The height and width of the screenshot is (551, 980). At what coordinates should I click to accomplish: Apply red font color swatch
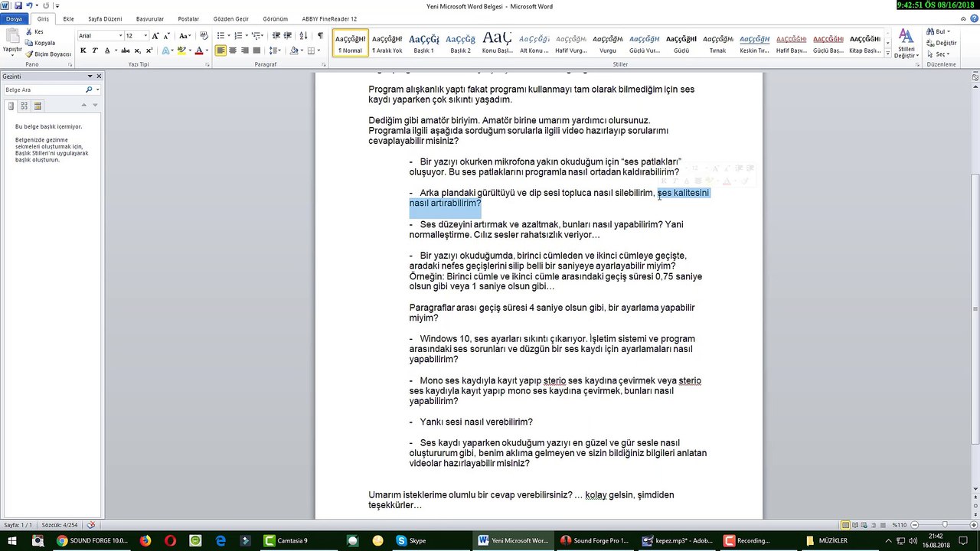pos(198,51)
